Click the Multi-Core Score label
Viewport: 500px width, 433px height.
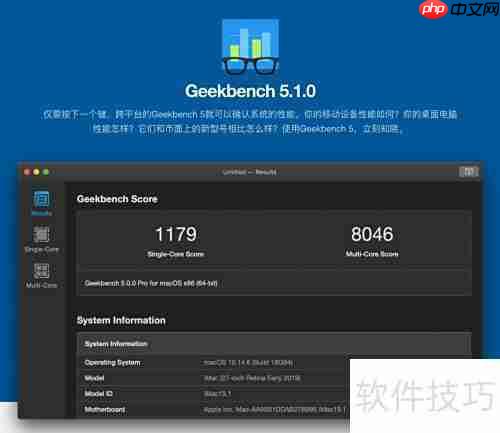tap(372, 254)
